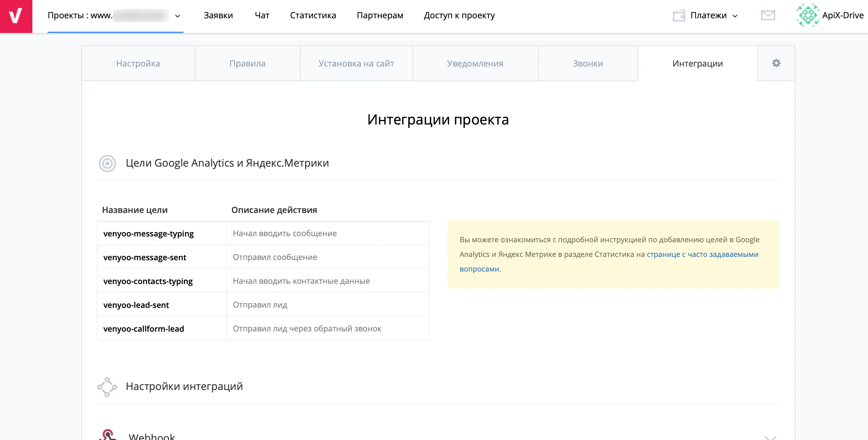Click the Отправил сообщение description

point(275,258)
